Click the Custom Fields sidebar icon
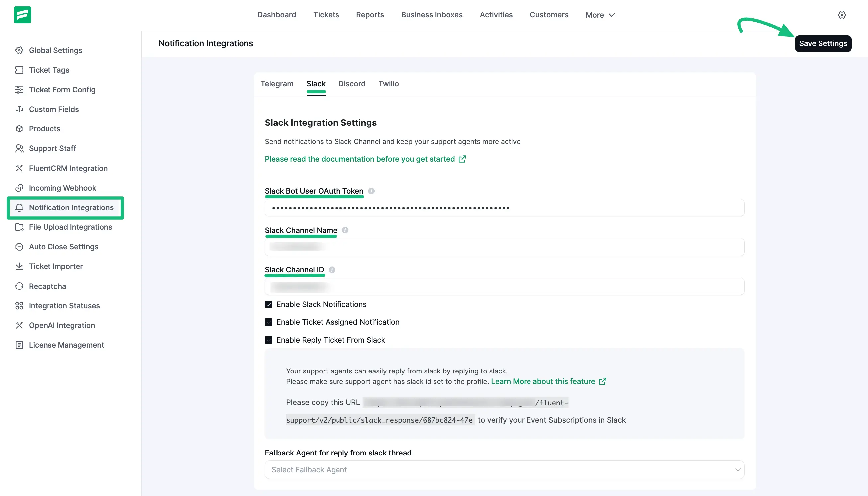 click(19, 109)
